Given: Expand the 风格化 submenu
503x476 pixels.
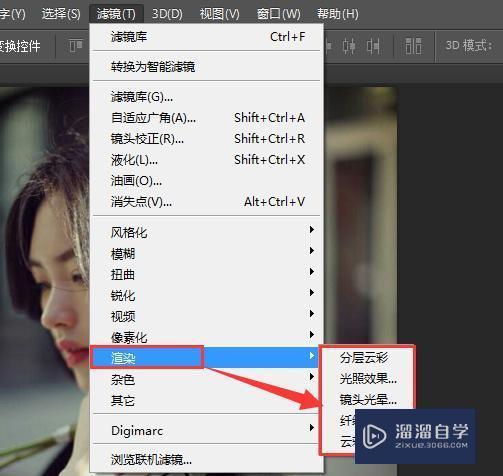Looking at the screenshot, I should (207, 232).
